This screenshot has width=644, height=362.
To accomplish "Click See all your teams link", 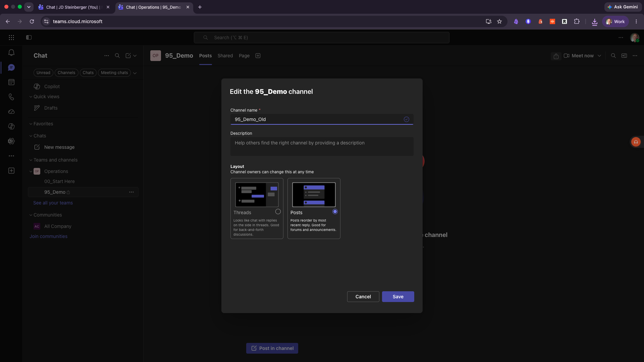I will tap(53, 203).
